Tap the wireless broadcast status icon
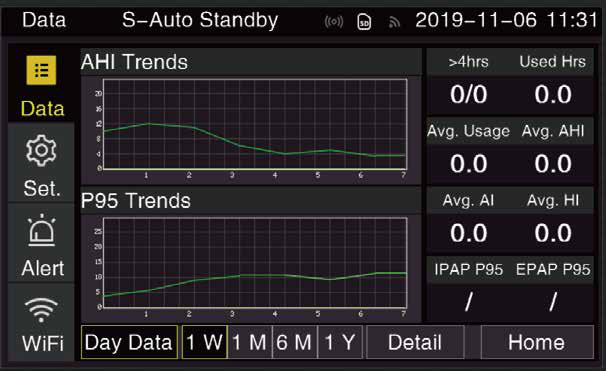Screen dimensions: 606x371 (334, 22)
